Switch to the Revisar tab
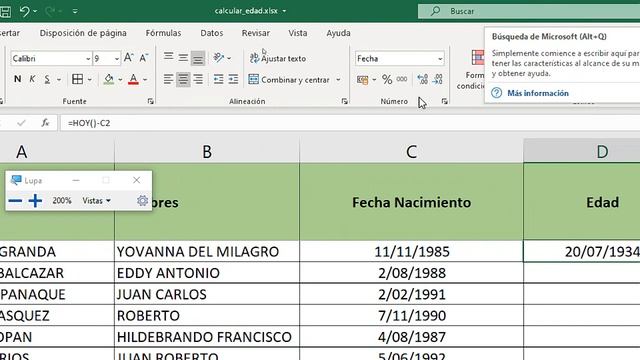 [x=256, y=33]
